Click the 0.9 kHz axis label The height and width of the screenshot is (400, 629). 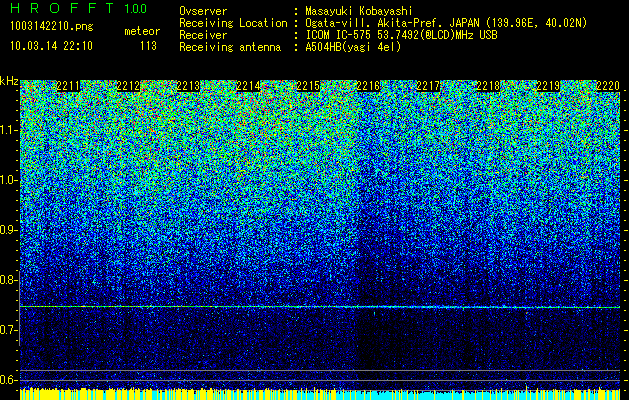[x=9, y=230]
